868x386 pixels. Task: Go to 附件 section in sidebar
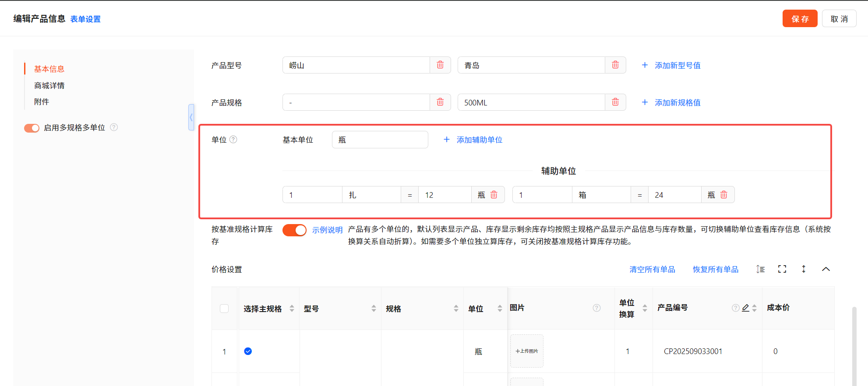pos(42,102)
